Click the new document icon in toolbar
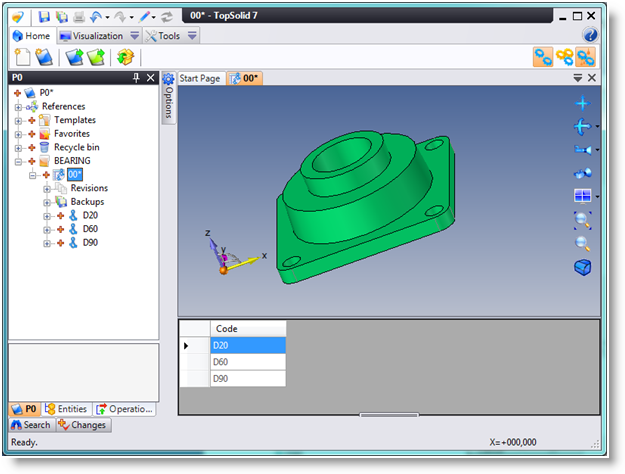 pos(22,57)
